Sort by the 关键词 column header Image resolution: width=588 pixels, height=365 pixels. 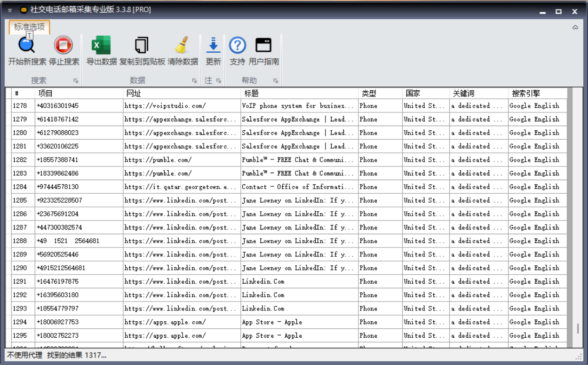tap(479, 93)
